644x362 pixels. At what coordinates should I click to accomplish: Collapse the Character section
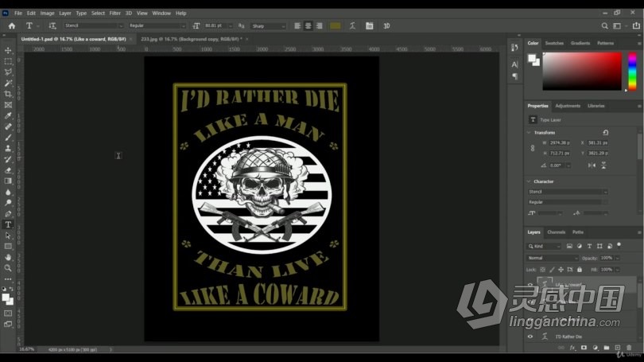coord(529,181)
